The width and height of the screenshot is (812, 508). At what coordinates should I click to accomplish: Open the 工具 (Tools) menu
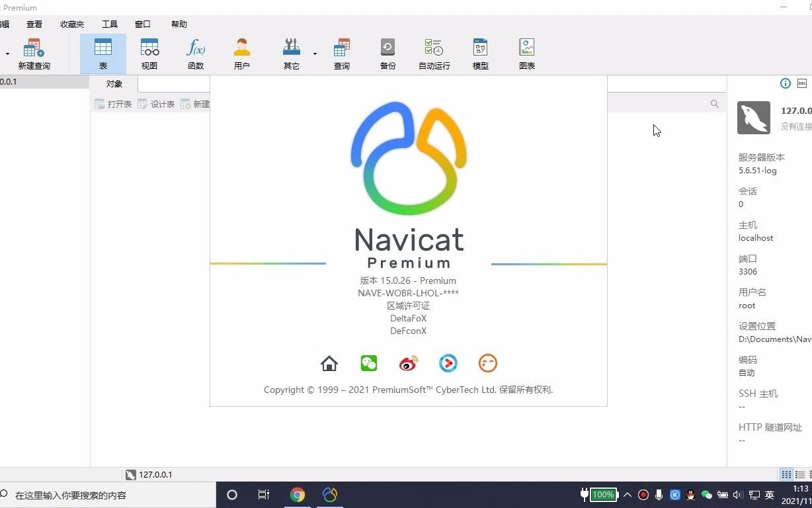pyautogui.click(x=110, y=24)
